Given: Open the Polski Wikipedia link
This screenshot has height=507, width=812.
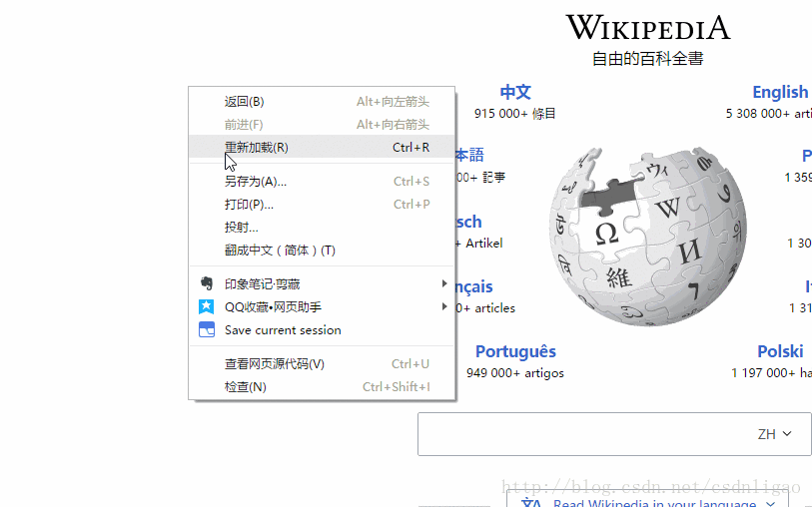Looking at the screenshot, I should coord(780,351).
